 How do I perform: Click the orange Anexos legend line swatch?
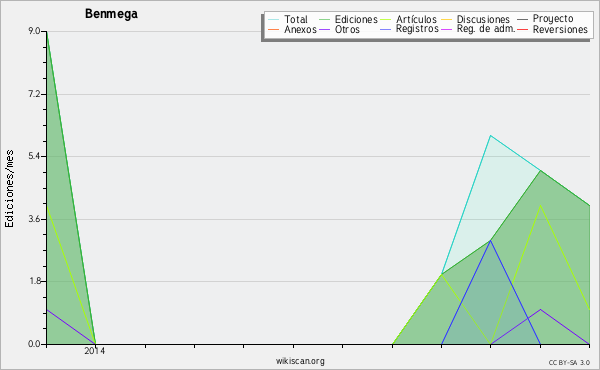[x=274, y=29]
